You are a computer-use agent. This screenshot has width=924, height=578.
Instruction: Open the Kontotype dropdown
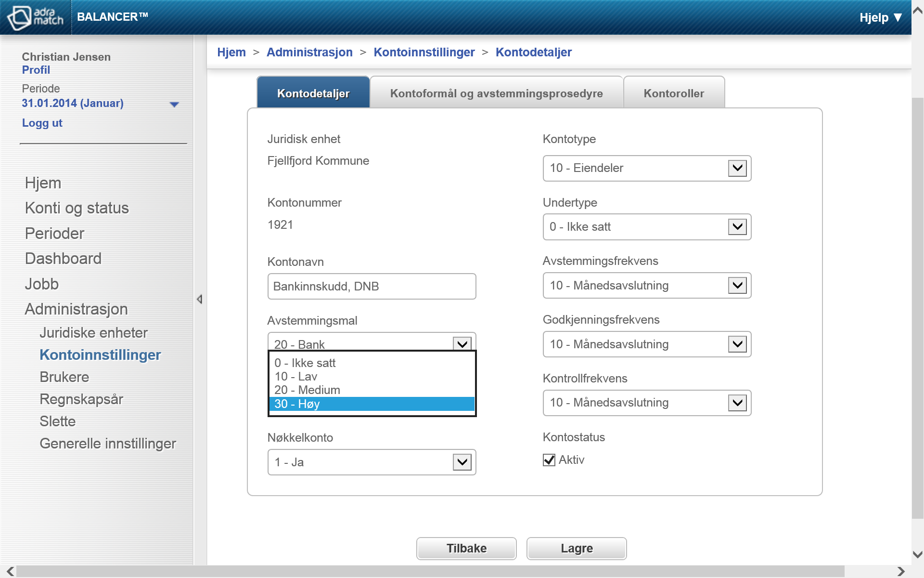647,168
